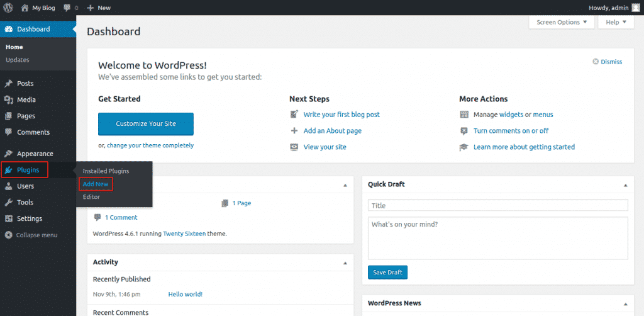This screenshot has height=316, width=644.
Task: Click the Save Draft button
Action: click(387, 273)
